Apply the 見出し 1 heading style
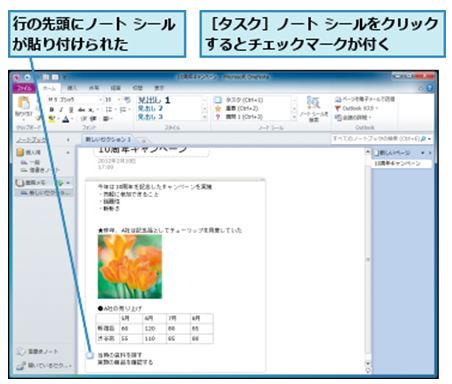452x384 pixels. 154,100
